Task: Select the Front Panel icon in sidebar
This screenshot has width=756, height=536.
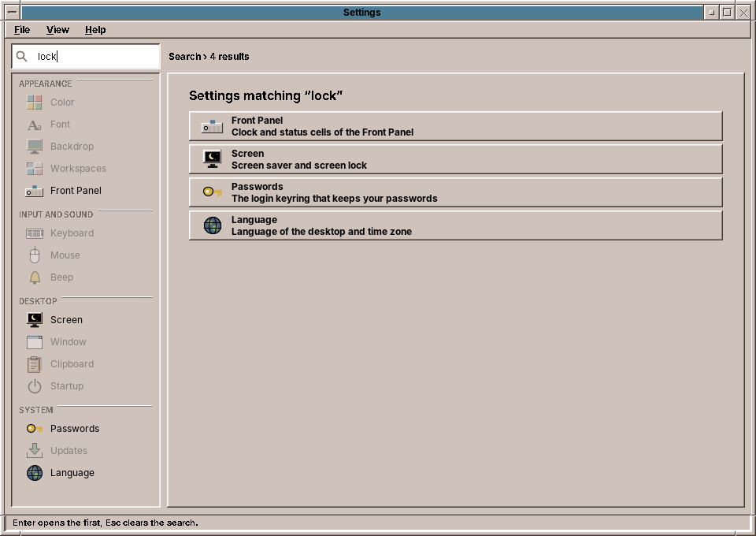Action: coord(35,191)
